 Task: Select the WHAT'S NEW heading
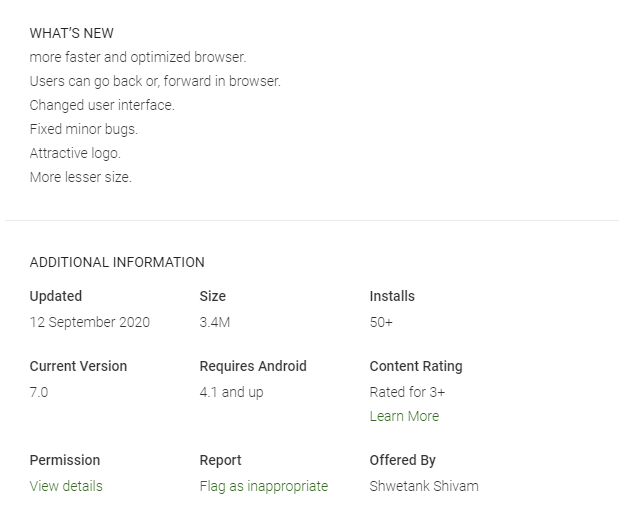tap(71, 33)
